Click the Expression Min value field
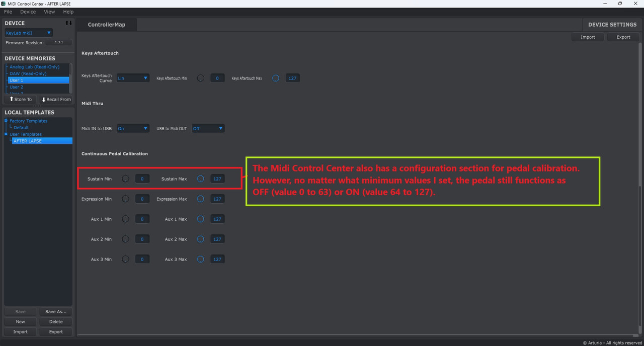644x346 pixels. coord(142,199)
